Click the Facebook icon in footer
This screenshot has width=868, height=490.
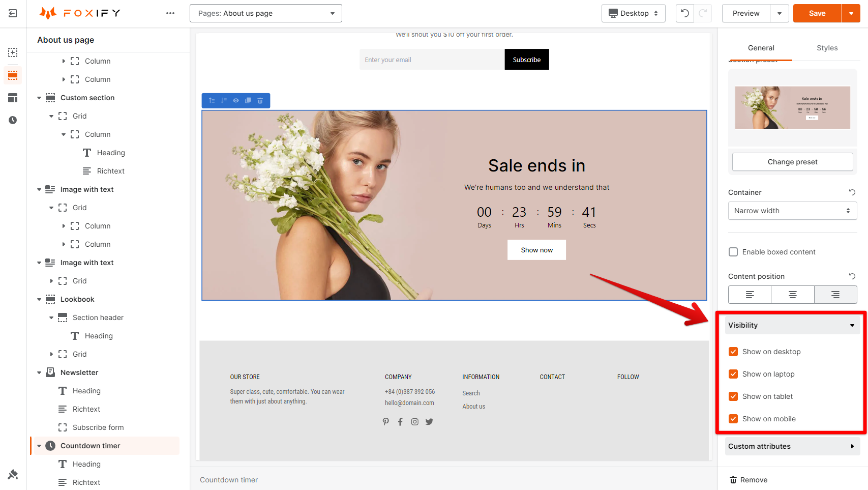pyautogui.click(x=400, y=421)
